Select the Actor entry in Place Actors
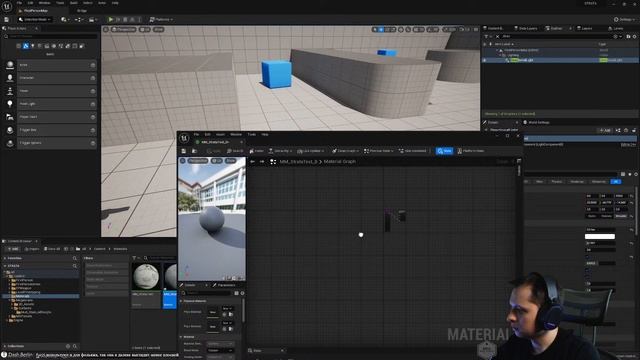 pyautogui.click(x=57, y=65)
